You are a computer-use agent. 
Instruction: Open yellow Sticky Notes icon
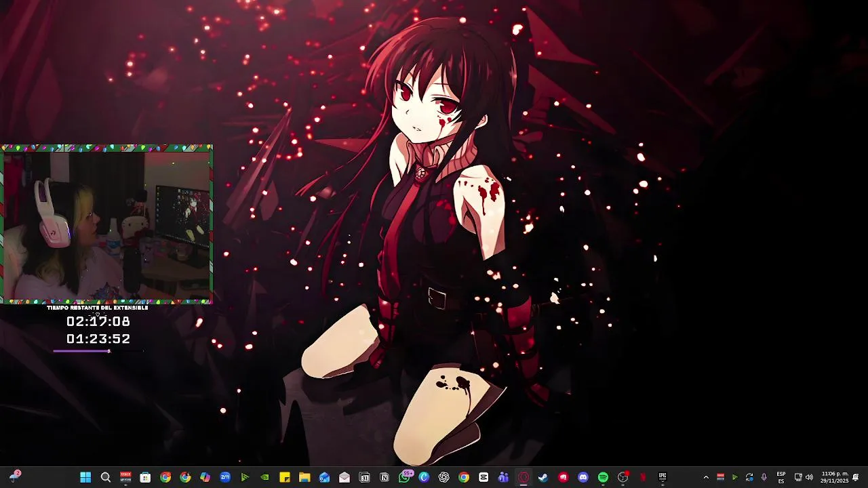(285, 477)
